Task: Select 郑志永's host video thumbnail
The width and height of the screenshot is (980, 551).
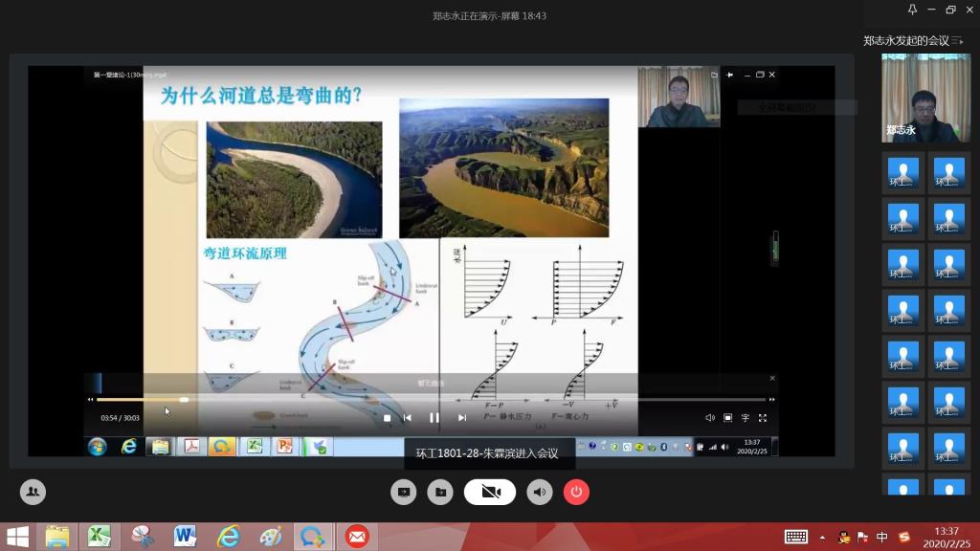Action: [925, 99]
